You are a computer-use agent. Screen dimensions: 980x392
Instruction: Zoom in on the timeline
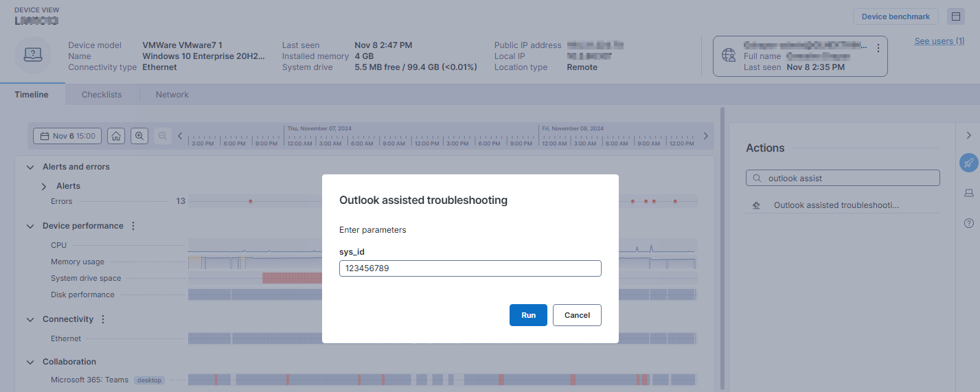click(x=139, y=136)
